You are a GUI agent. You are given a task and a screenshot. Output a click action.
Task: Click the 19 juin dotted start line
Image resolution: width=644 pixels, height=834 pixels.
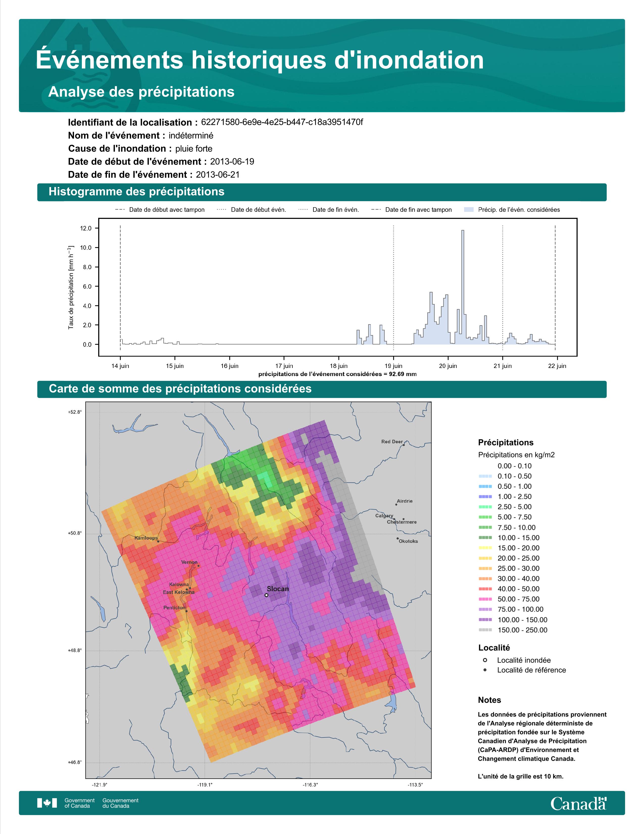[393, 288]
